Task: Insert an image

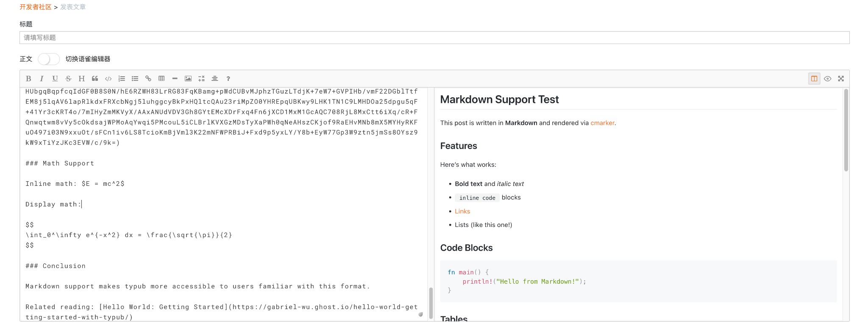Action: (x=188, y=79)
